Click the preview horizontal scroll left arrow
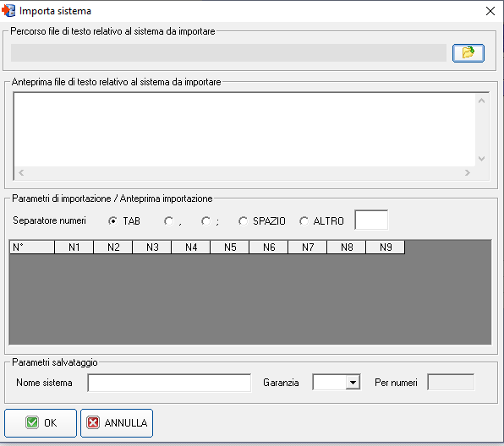Viewport: 504px width, 446px height. tap(21, 173)
